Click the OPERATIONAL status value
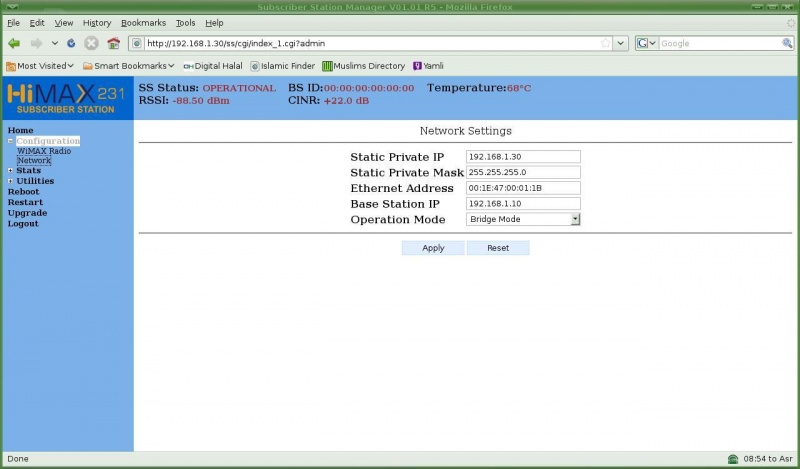 coord(239,88)
